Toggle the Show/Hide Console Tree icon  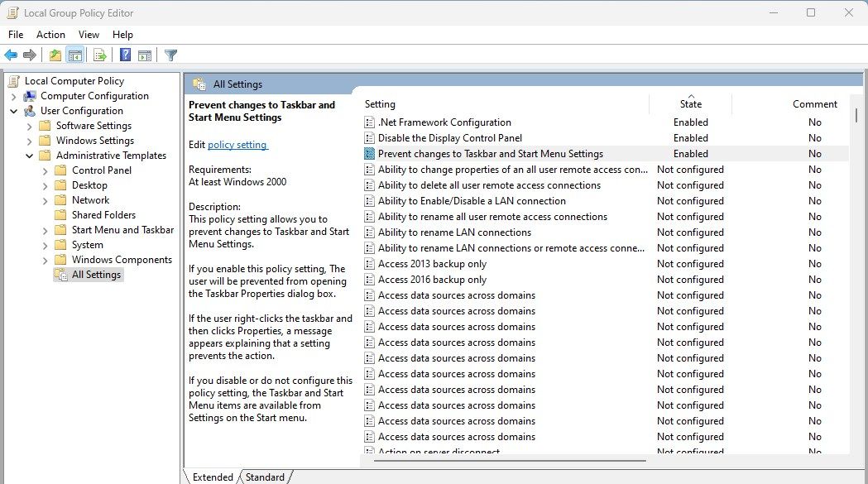pos(74,55)
